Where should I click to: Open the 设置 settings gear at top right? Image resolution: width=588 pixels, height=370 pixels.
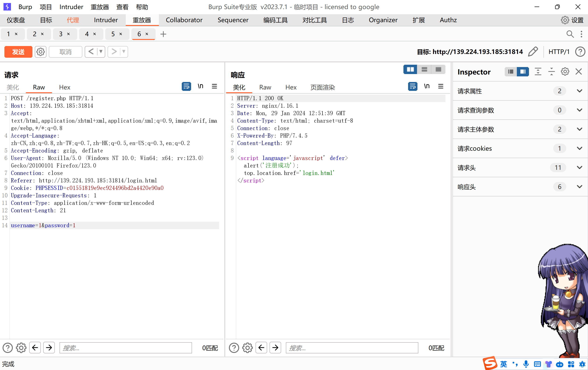pos(572,20)
